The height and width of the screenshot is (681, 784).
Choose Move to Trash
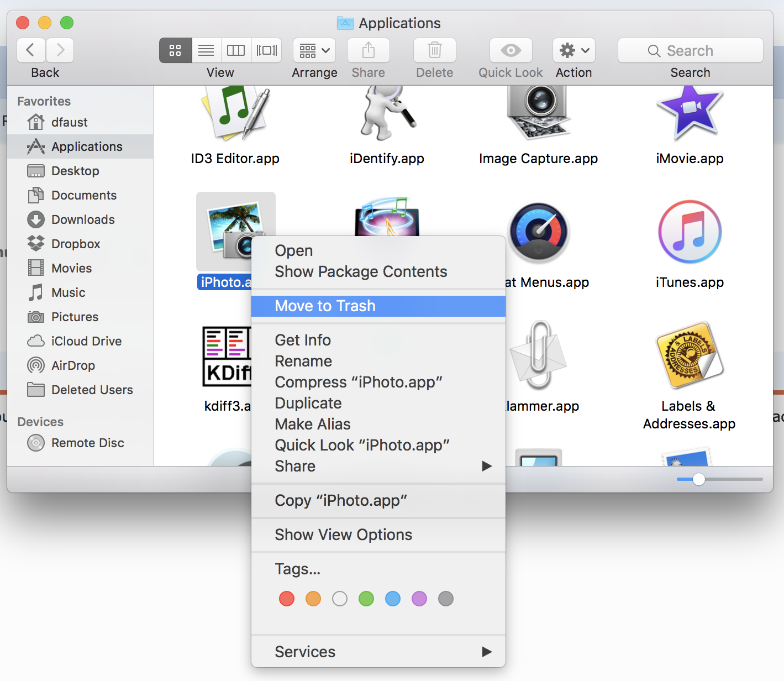(378, 306)
